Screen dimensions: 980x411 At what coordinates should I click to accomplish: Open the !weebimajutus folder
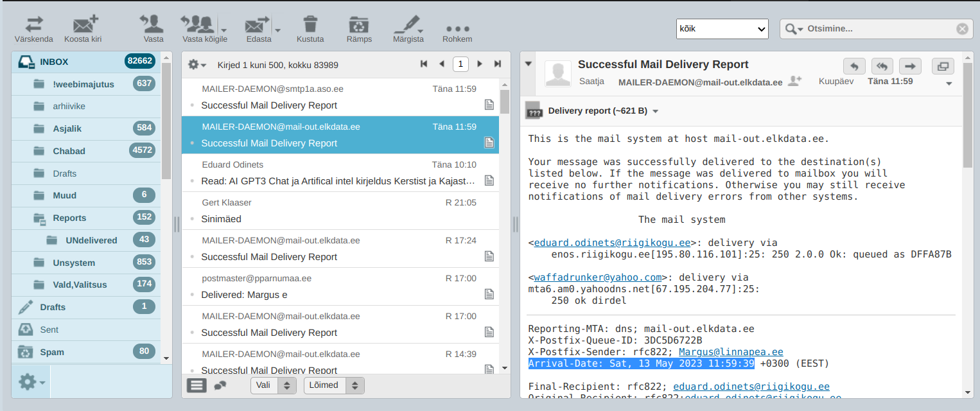pos(86,83)
